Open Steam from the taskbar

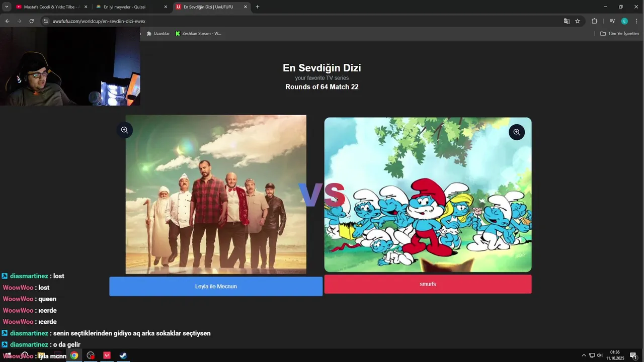[123, 355]
